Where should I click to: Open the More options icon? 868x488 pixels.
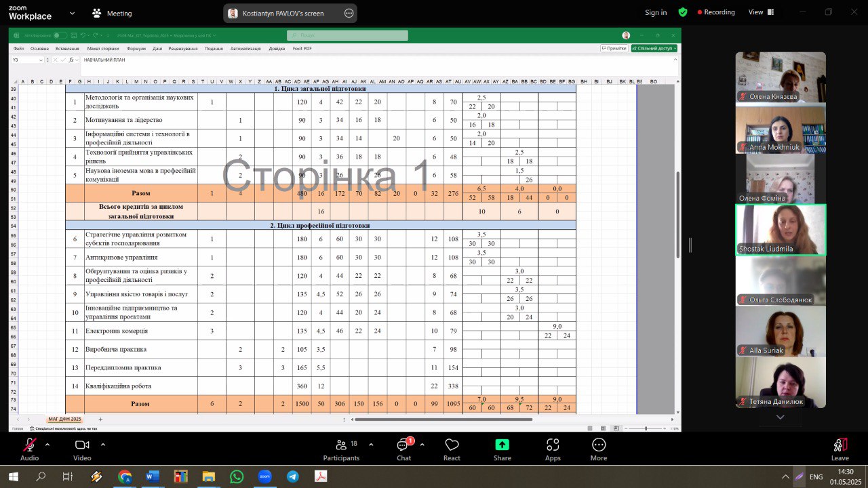pos(599,445)
